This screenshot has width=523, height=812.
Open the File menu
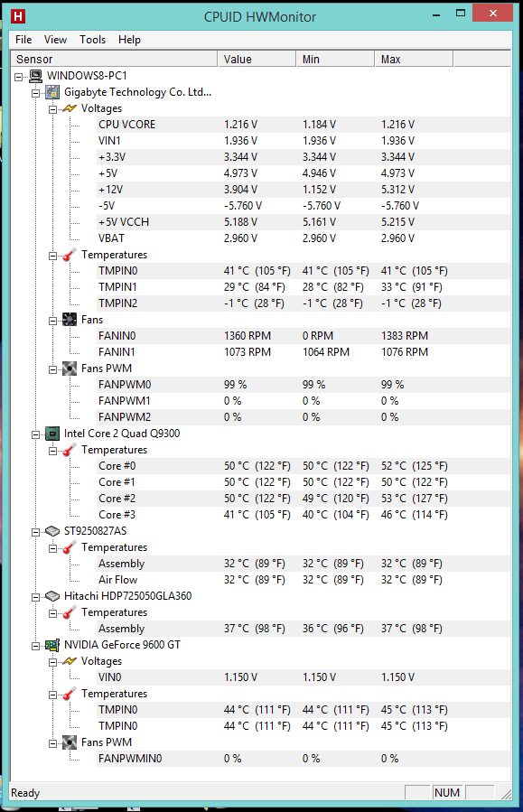[x=23, y=40]
